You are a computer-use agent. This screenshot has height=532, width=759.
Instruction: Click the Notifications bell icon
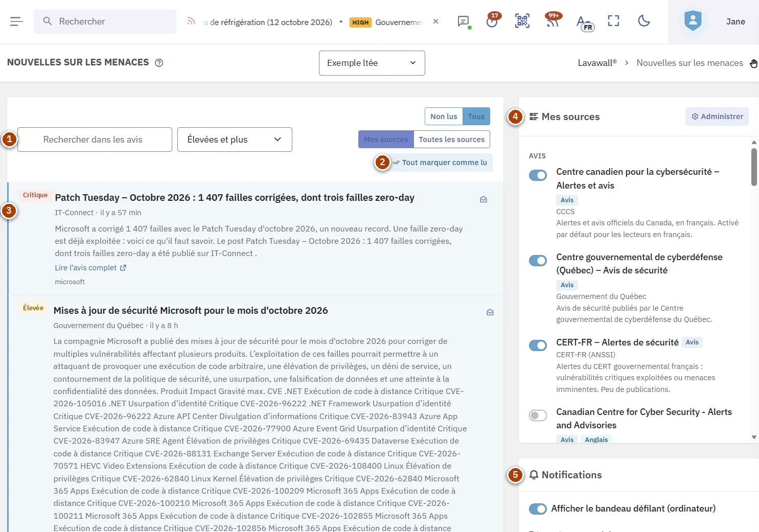tap(534, 475)
